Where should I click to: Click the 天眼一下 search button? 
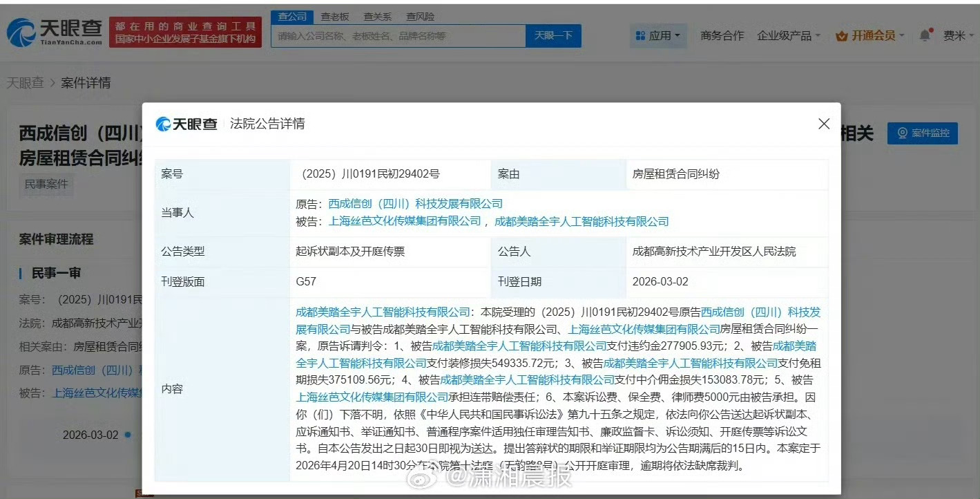(x=553, y=35)
